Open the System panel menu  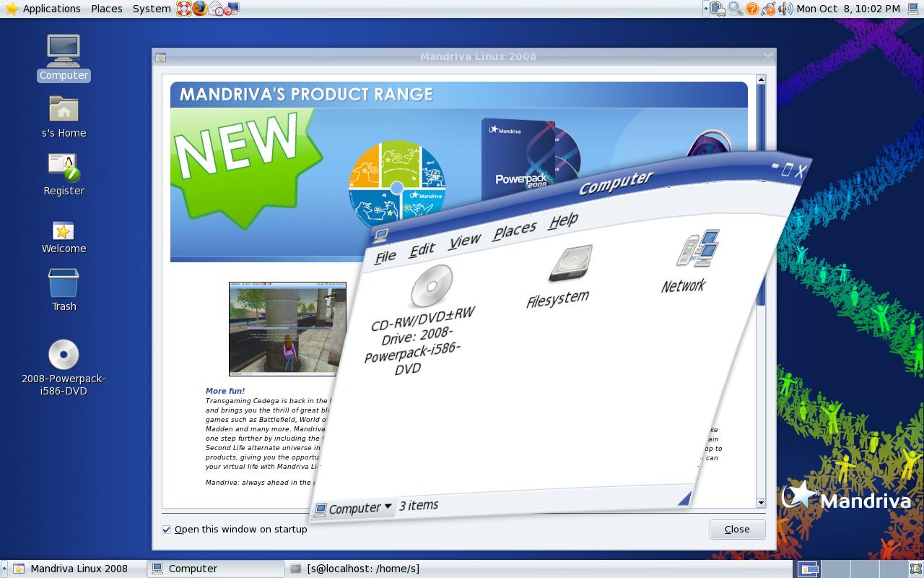[x=152, y=9]
